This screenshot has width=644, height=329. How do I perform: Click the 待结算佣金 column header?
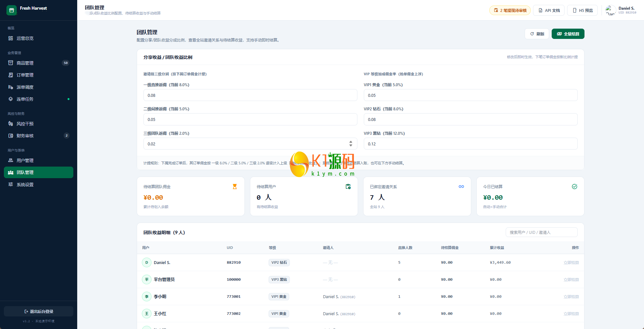coord(450,248)
